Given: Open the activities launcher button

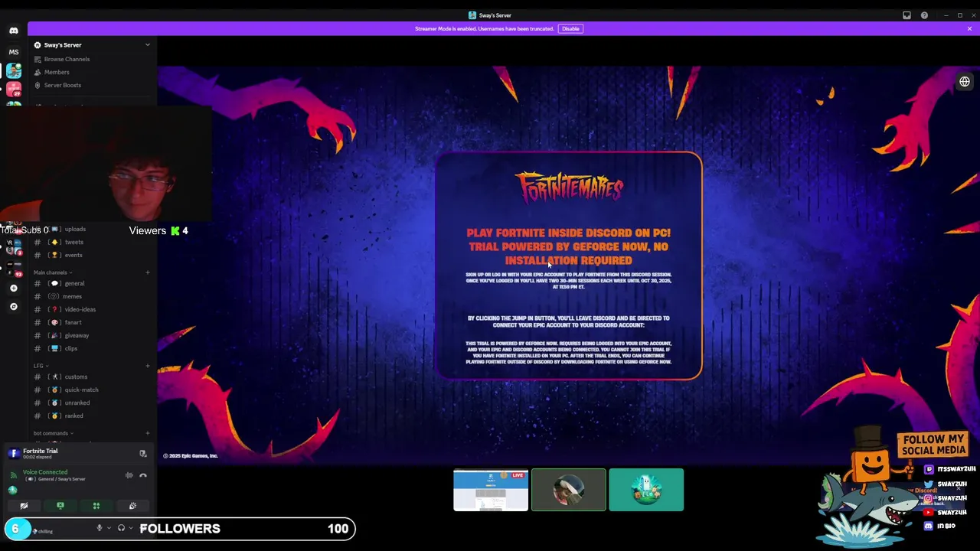Looking at the screenshot, I should pyautogui.click(x=96, y=506).
